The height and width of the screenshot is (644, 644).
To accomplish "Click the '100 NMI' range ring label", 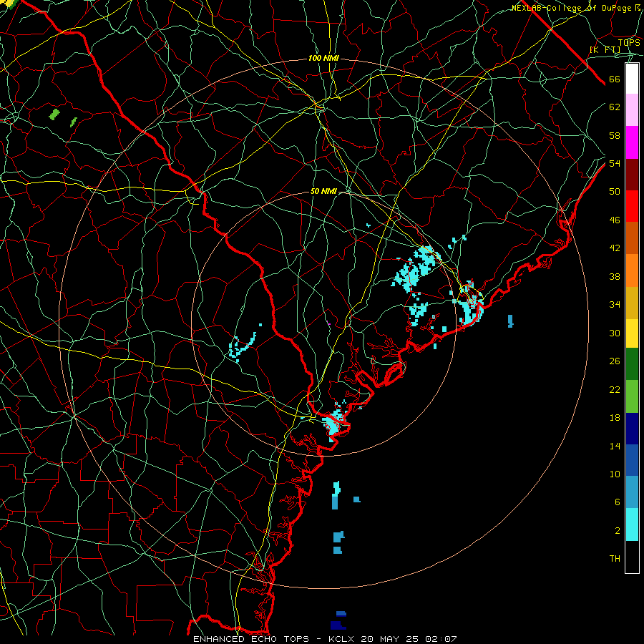I will 323,59.
